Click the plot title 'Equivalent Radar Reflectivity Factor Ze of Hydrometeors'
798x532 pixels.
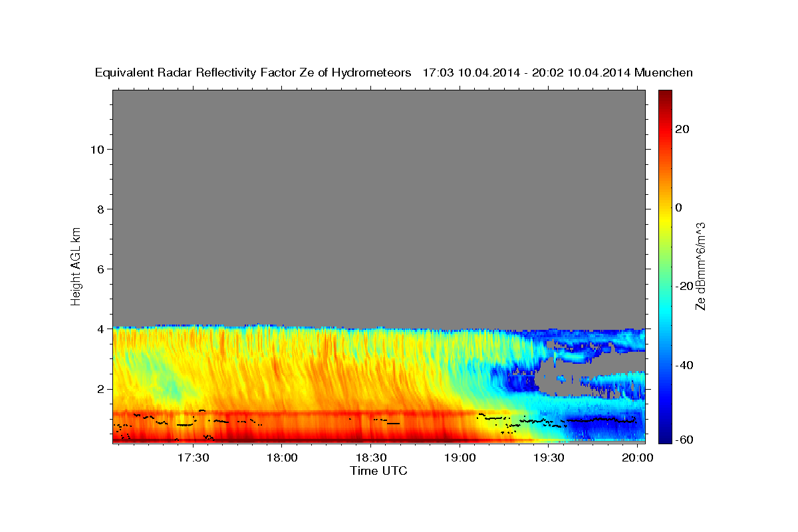[x=253, y=73]
